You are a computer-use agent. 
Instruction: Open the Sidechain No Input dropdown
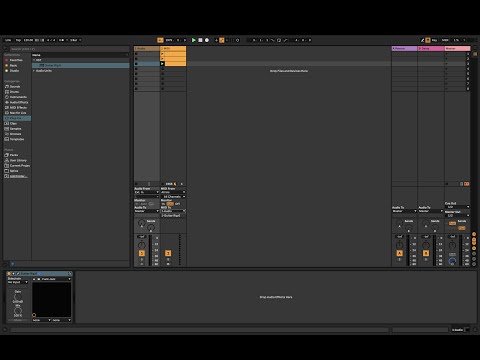click(x=18, y=282)
